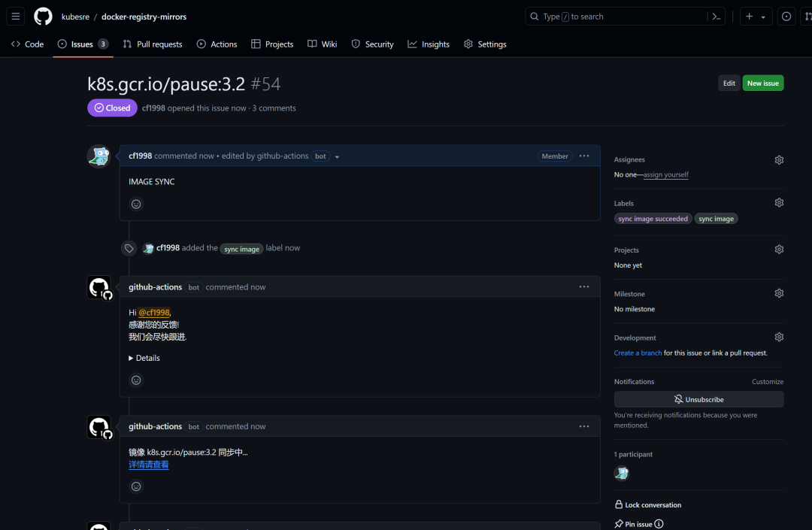Switch to the Actions tab
Viewport: 812px width, 530px height.
217,44
